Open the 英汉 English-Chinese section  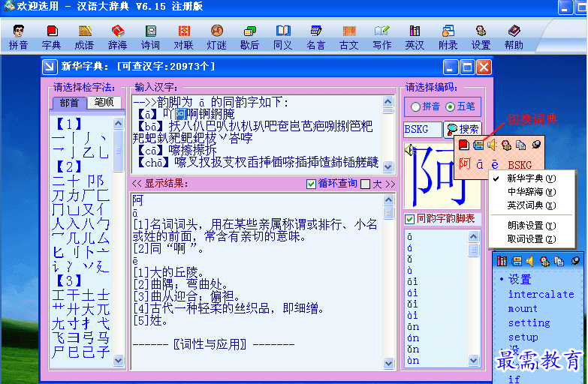coord(415,37)
